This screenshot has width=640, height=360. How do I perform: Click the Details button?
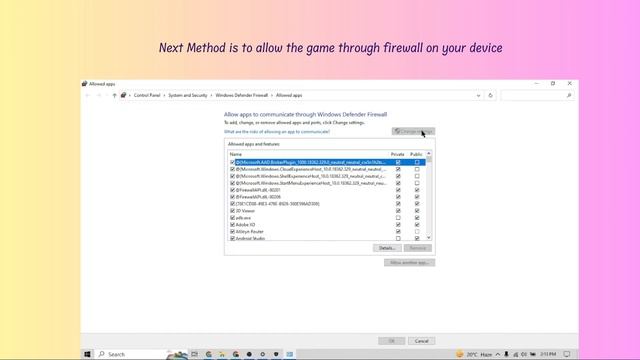pos(387,248)
